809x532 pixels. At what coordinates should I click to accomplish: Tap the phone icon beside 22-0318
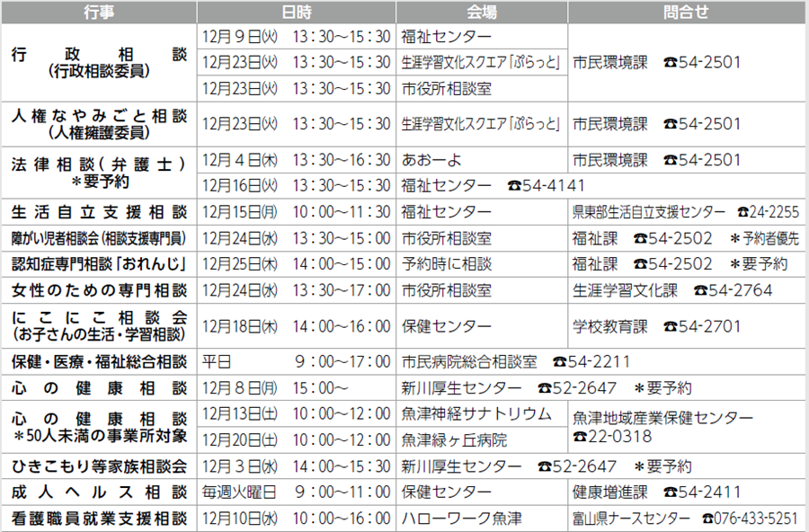pyautogui.click(x=580, y=436)
